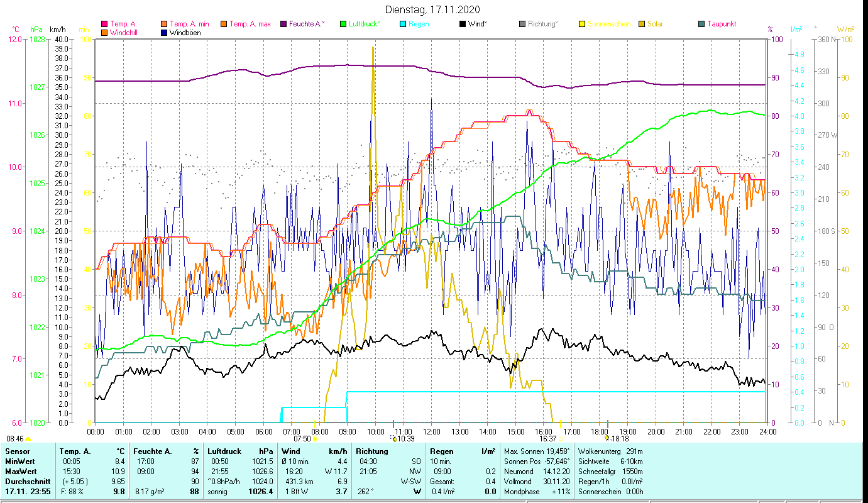Click the 'Gesamt:' rain total label
The height and width of the screenshot is (503, 868).
443,481
